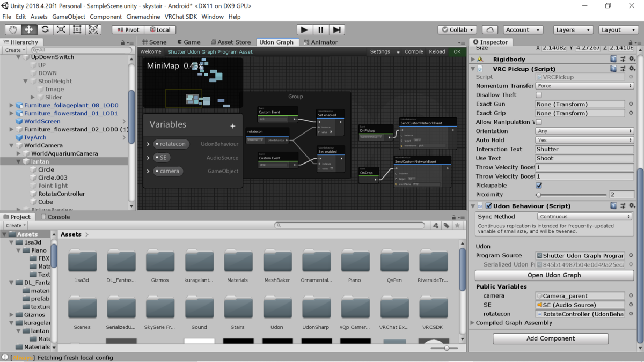Toggle Local handle rotation mode
Viewport: 644px width, 362px height.
(160, 30)
